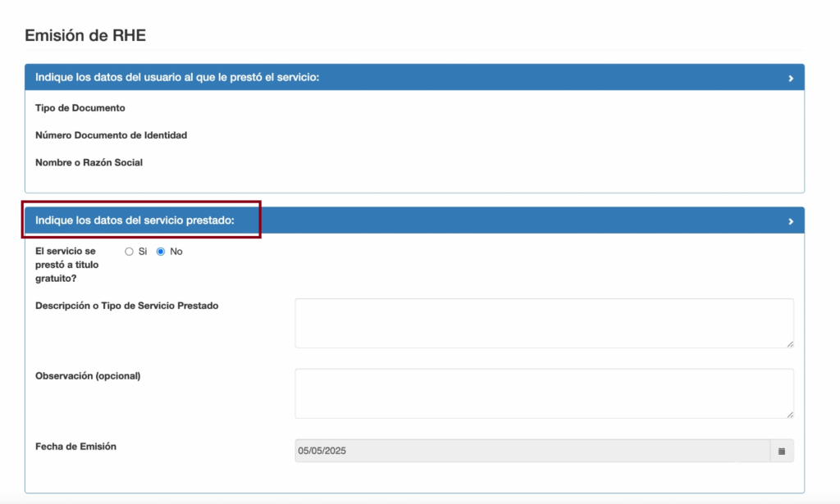Open the calendar icon beside Fecha de Emisión
The width and height of the screenshot is (840, 504).
(782, 450)
